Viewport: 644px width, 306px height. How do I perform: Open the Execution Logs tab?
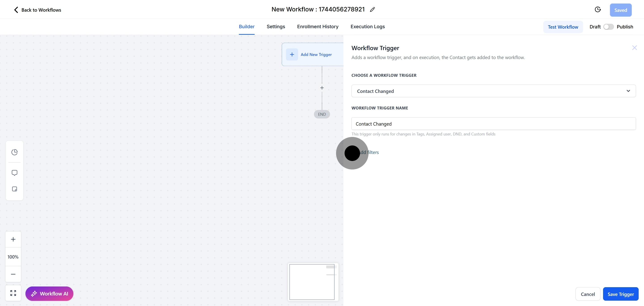367,26
